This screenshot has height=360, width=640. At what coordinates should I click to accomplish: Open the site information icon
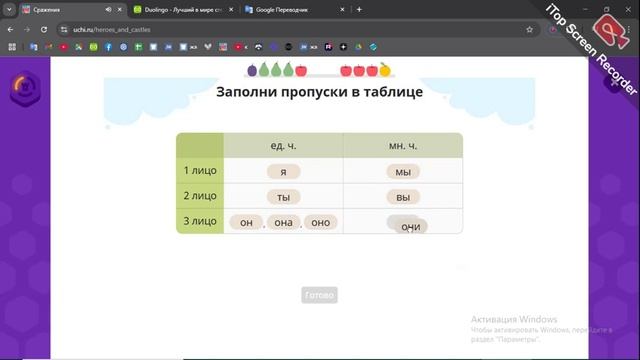[x=64, y=29]
